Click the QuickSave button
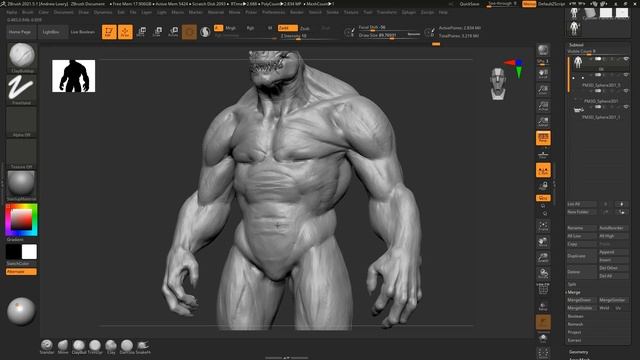The height and width of the screenshot is (360, 640). click(469, 4)
